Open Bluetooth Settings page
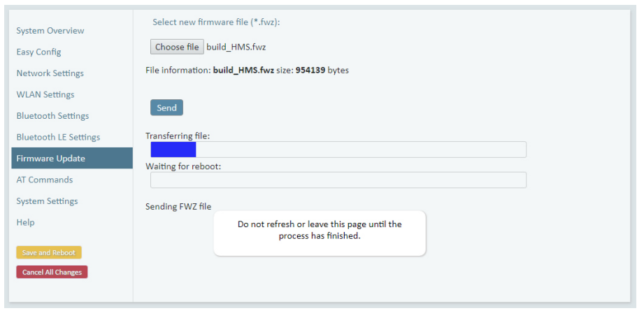 (52, 116)
